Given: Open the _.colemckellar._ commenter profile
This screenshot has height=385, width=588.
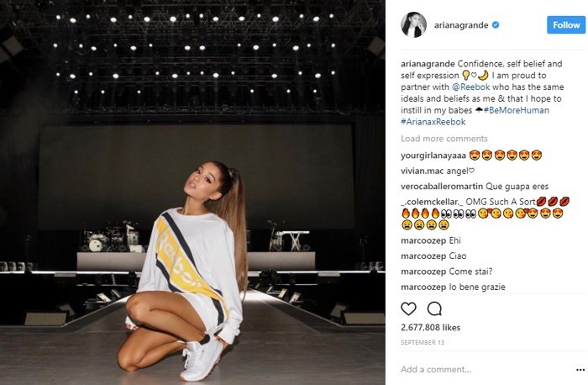Looking at the screenshot, I should 432,202.
